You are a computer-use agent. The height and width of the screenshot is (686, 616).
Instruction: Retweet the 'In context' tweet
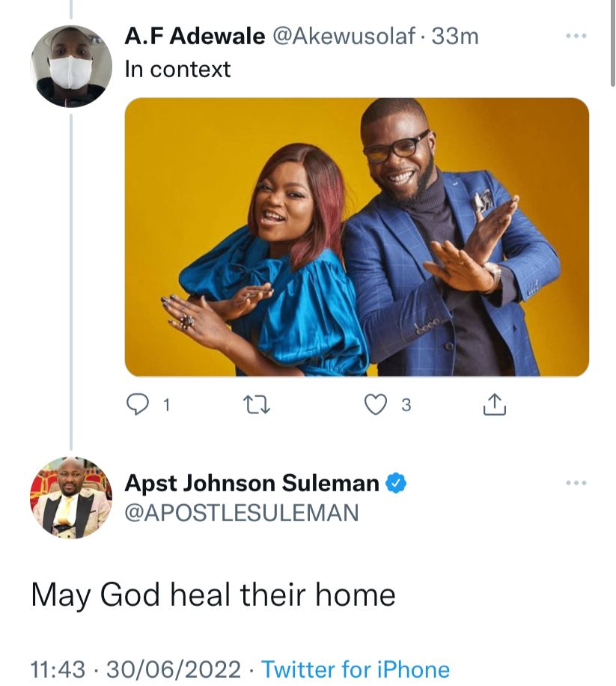(x=257, y=404)
